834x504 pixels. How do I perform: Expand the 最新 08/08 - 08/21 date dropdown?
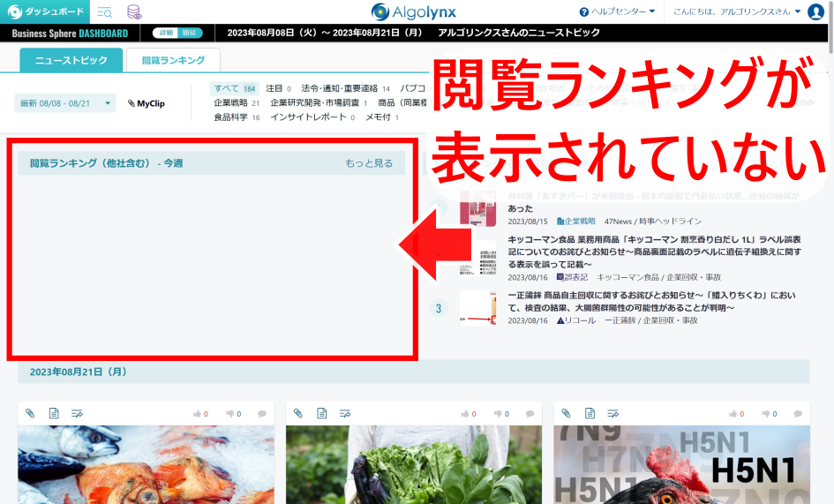pos(65,103)
